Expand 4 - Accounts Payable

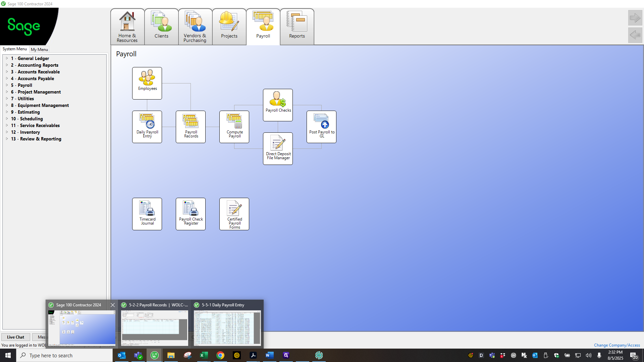(x=7, y=78)
